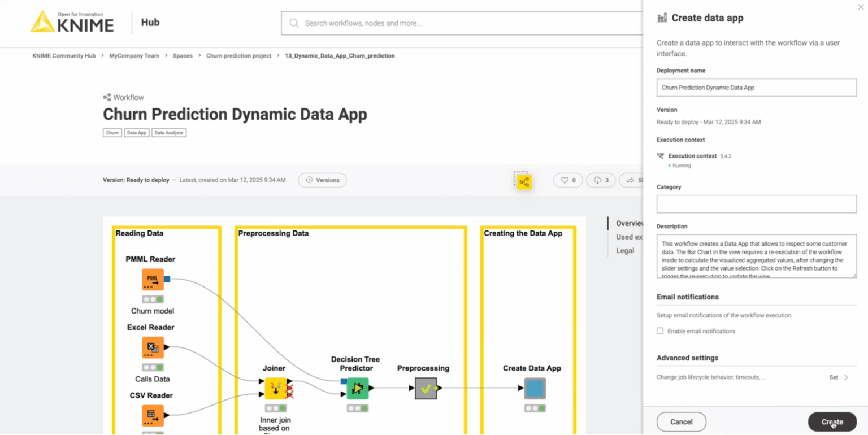868x435 pixels.
Task: Click the Running status text
Action: click(x=682, y=166)
